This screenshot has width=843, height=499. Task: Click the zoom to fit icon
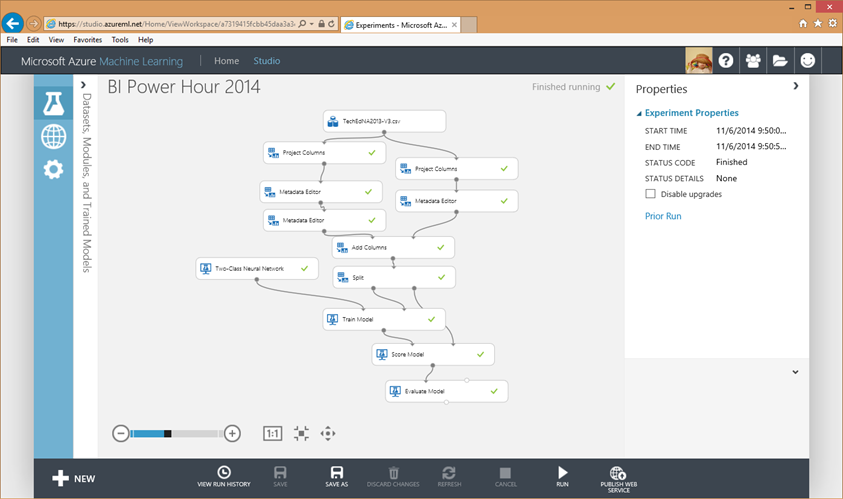pos(302,433)
